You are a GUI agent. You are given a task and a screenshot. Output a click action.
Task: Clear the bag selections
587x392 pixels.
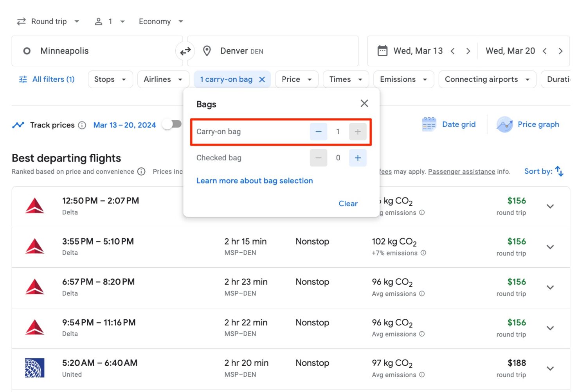348,203
